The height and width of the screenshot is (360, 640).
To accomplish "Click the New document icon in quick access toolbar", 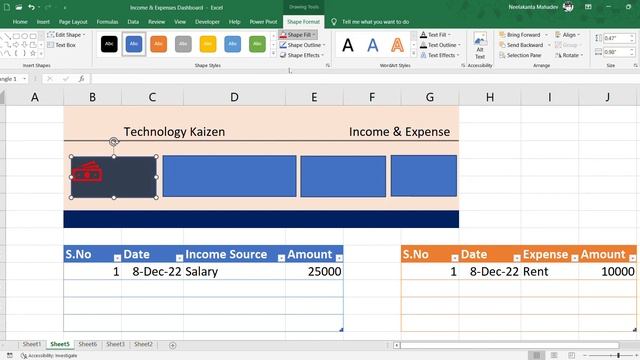I will [x=7, y=7].
